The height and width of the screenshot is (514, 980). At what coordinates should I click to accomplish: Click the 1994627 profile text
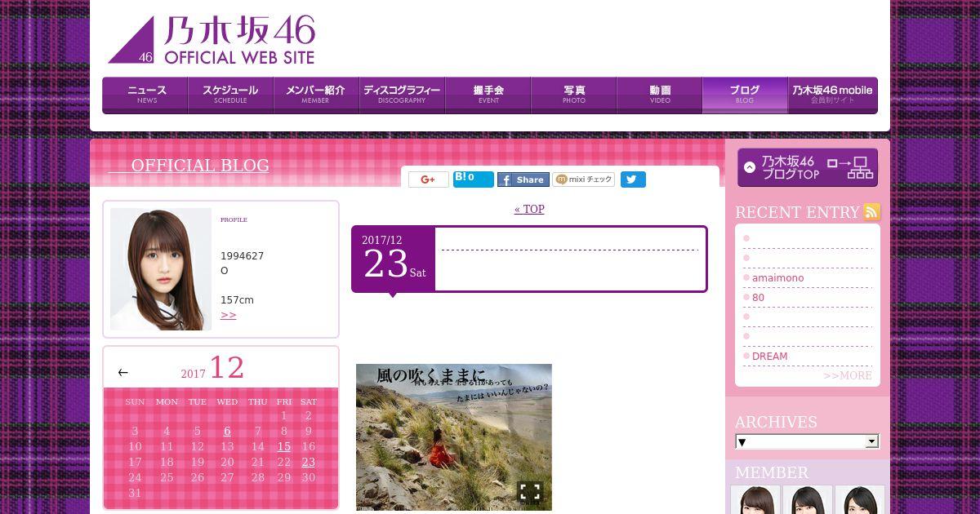[x=242, y=256]
